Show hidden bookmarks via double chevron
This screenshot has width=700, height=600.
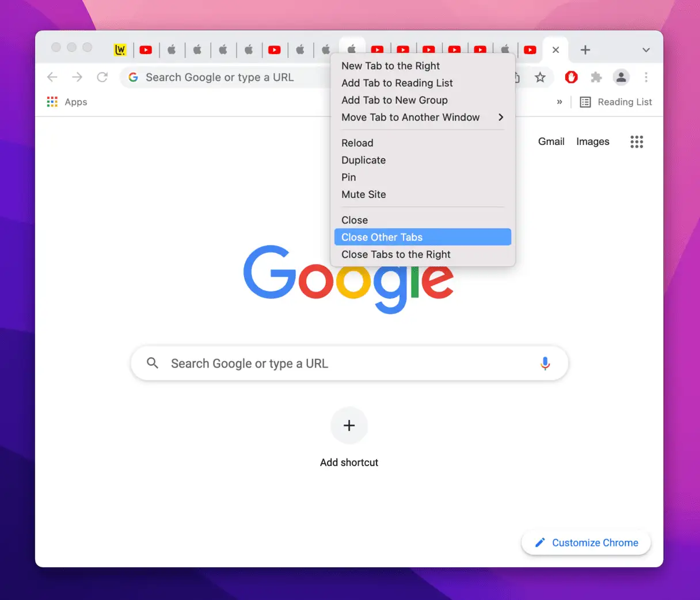click(559, 102)
